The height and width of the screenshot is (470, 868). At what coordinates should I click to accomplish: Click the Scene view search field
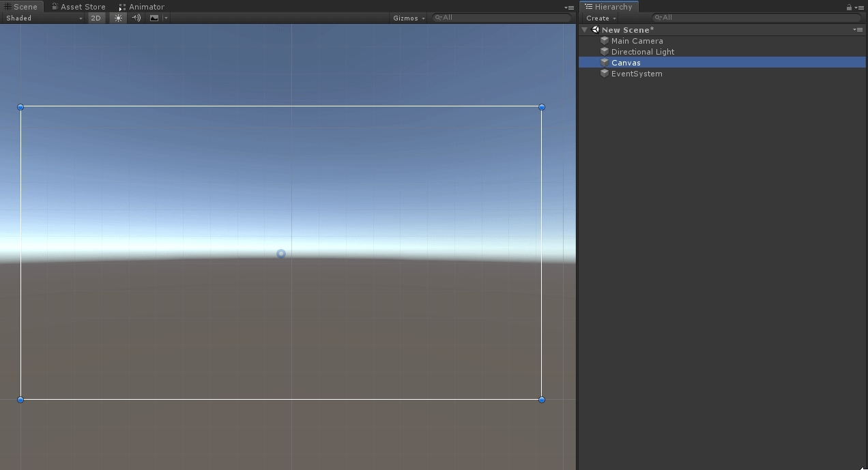point(502,18)
